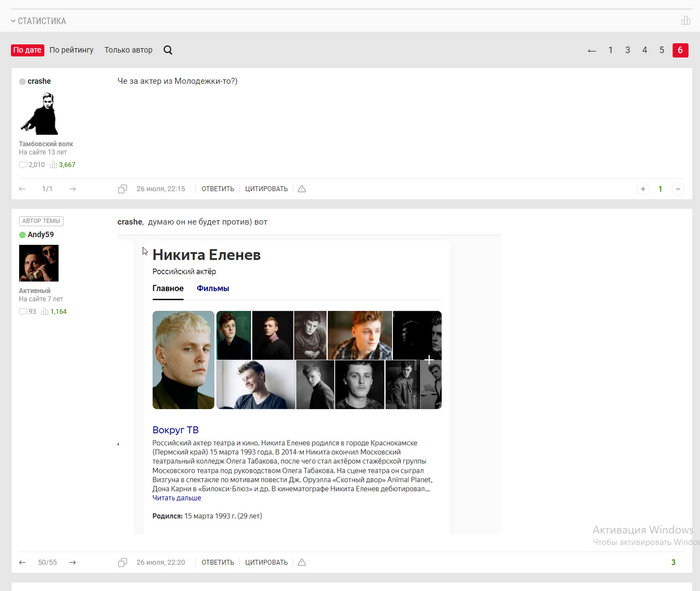The width and height of the screenshot is (700, 591).
Task: Open crashe's avatar image
Action: [39, 113]
